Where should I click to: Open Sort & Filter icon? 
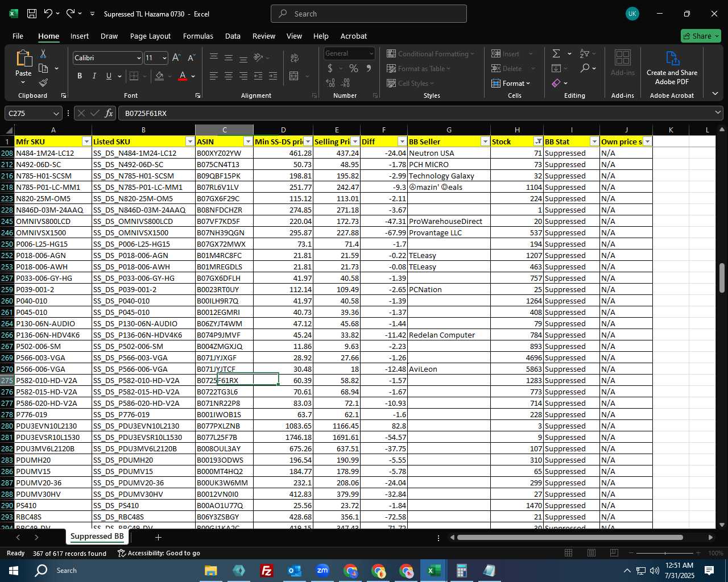click(584, 53)
